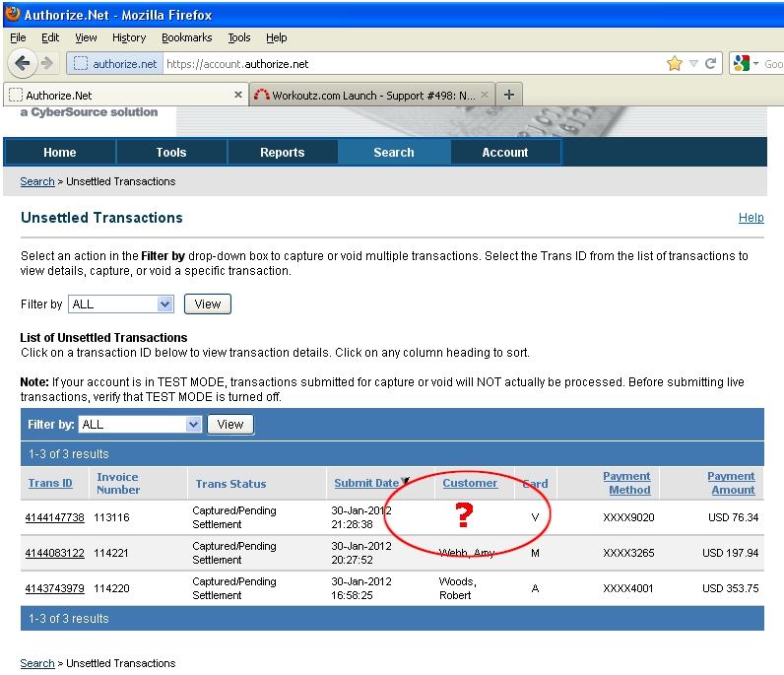Sort by the Payment Amount column
The image size is (784, 675).
731,483
